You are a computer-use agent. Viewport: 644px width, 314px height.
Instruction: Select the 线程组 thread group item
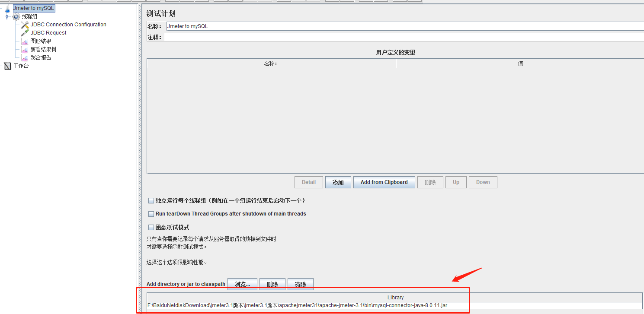29,16
